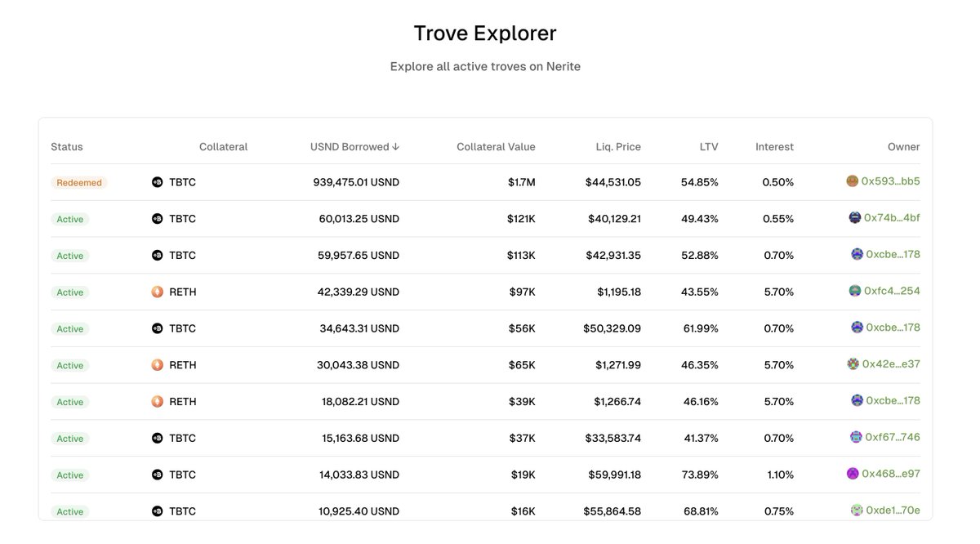Screen dimensions: 980x544
Task: Click the 68.81% LTV value
Action: 700,511
